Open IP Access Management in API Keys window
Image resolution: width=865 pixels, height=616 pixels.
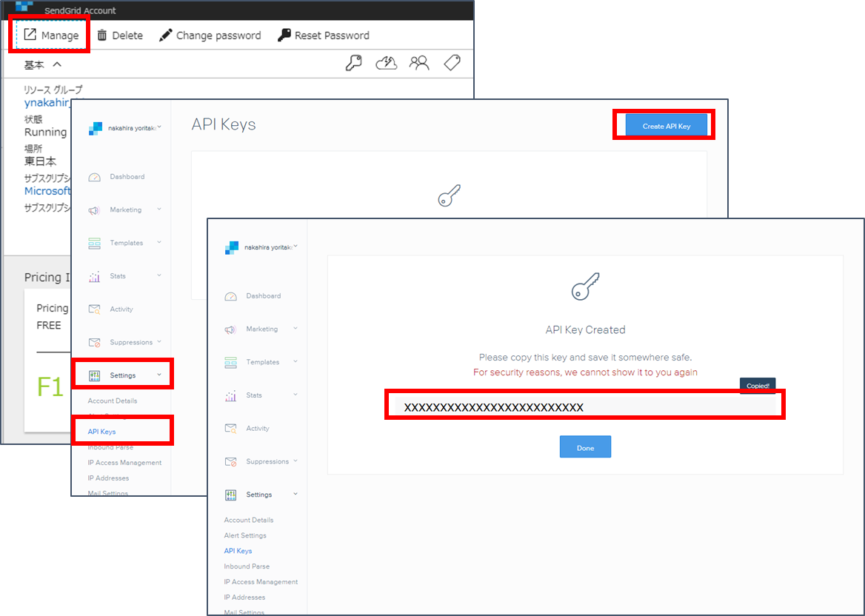124,462
